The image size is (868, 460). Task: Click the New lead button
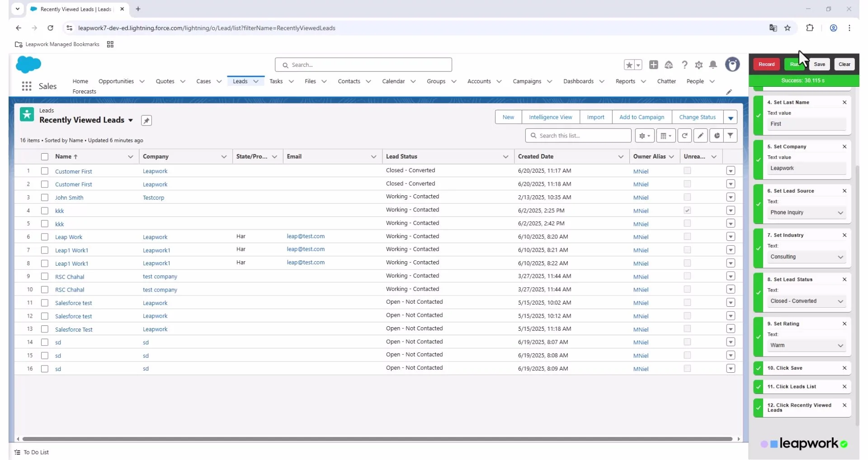click(x=508, y=117)
